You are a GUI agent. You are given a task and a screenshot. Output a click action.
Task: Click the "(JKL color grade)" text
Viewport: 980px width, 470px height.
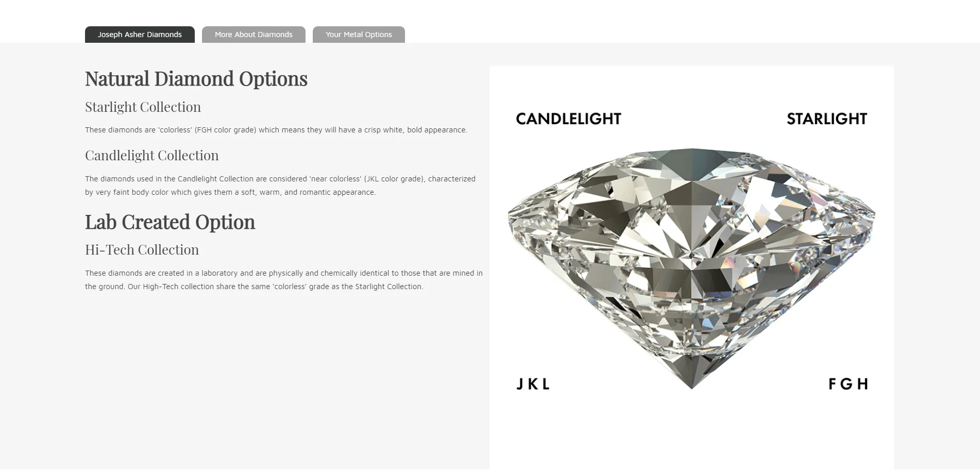click(x=395, y=179)
